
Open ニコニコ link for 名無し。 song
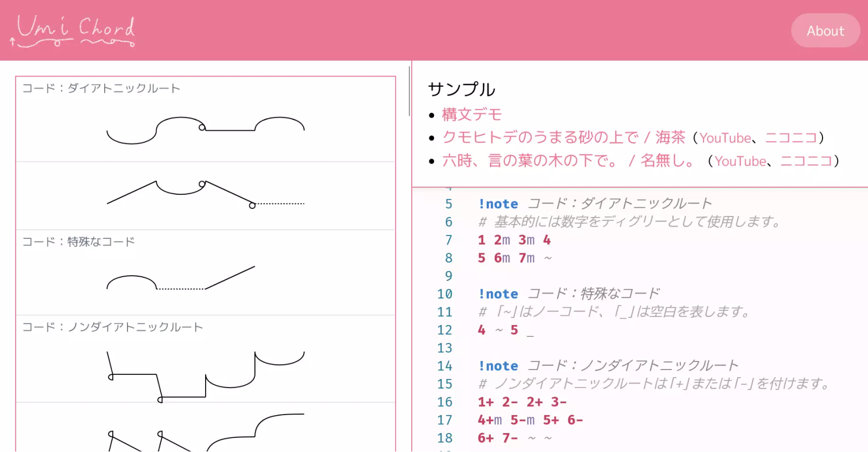806,162
